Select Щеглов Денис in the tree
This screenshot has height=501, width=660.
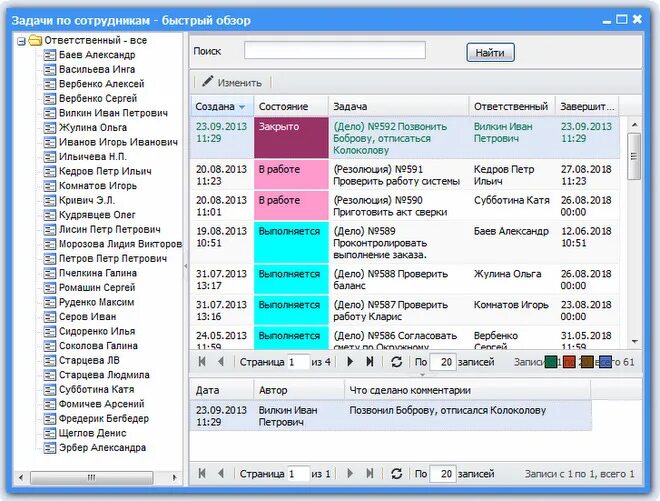tap(92, 433)
